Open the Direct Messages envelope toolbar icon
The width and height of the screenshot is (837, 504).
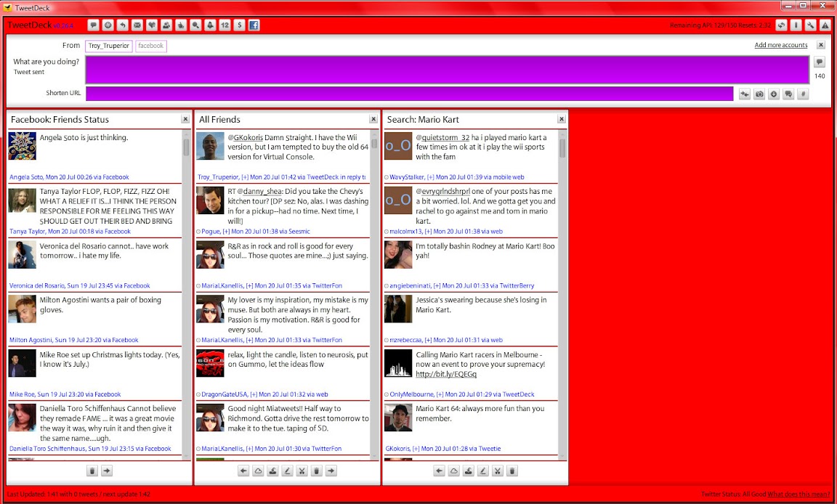tap(137, 25)
